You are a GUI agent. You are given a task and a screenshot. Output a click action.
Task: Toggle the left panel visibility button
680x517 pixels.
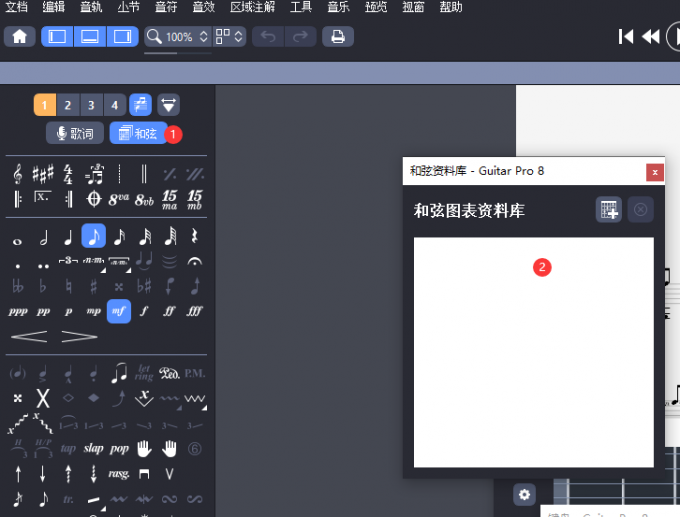57,37
